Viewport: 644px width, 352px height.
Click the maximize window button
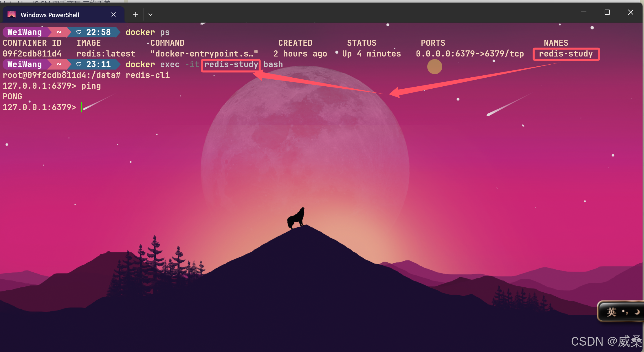(607, 12)
